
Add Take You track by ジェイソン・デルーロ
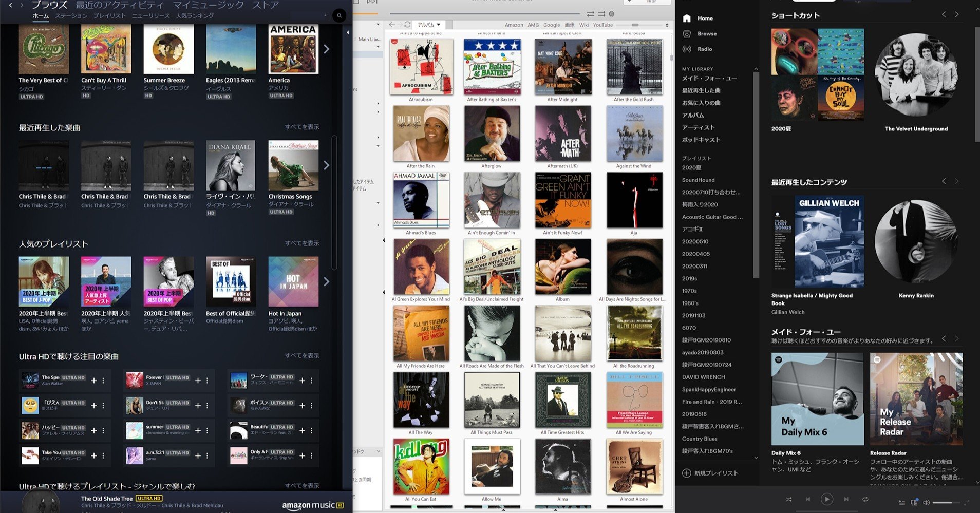pos(94,455)
